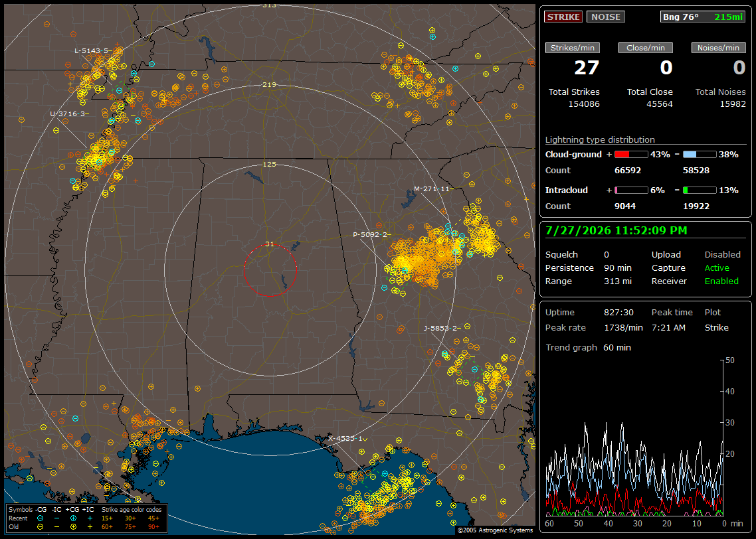
Task: Click the 15+ strike age color code
Action: click(x=107, y=518)
